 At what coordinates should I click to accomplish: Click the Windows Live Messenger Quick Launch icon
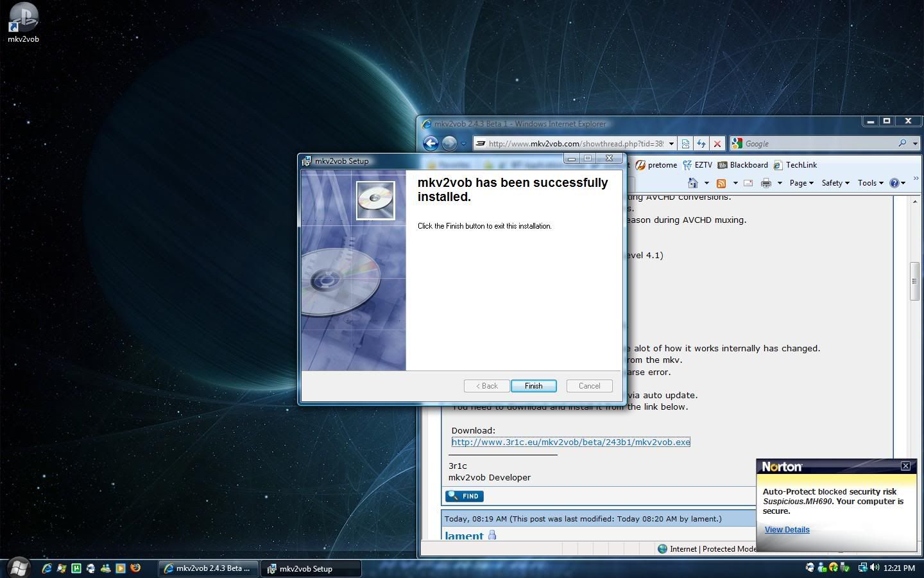click(106, 568)
